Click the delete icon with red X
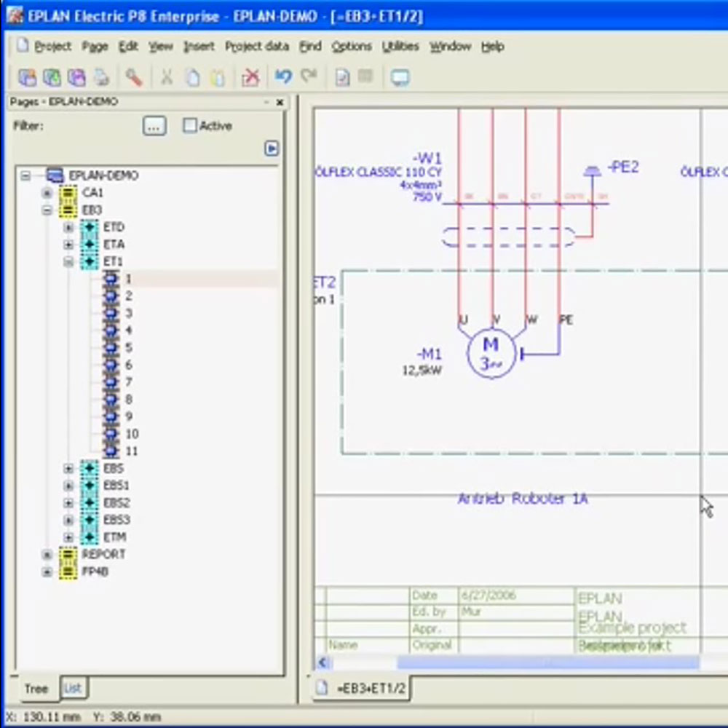The width and height of the screenshot is (728, 728). tap(250, 78)
